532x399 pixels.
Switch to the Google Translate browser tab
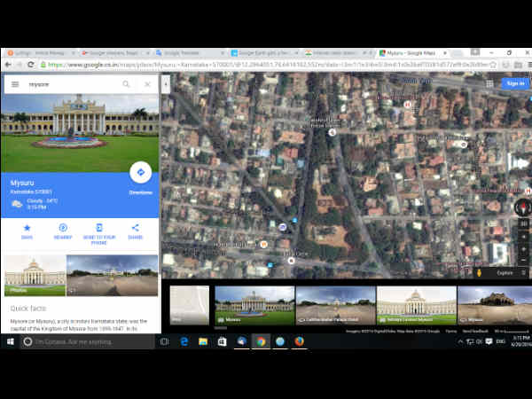pyautogui.click(x=189, y=53)
